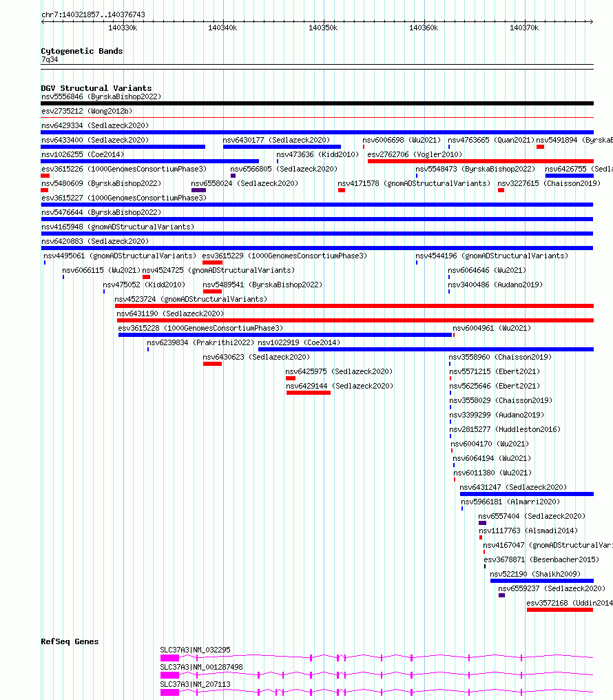Open nsv4763665 (Quan2021) variant label
Screen dimensions: 613x700
(x=491, y=140)
